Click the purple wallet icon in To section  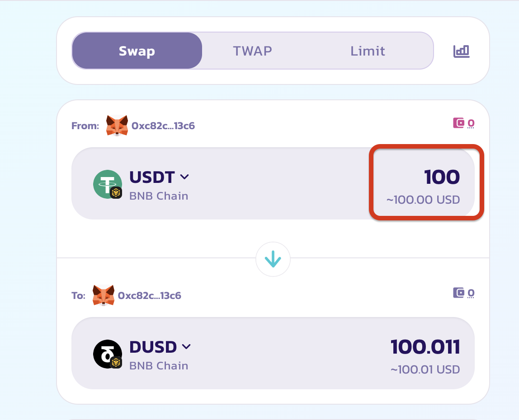click(x=459, y=293)
